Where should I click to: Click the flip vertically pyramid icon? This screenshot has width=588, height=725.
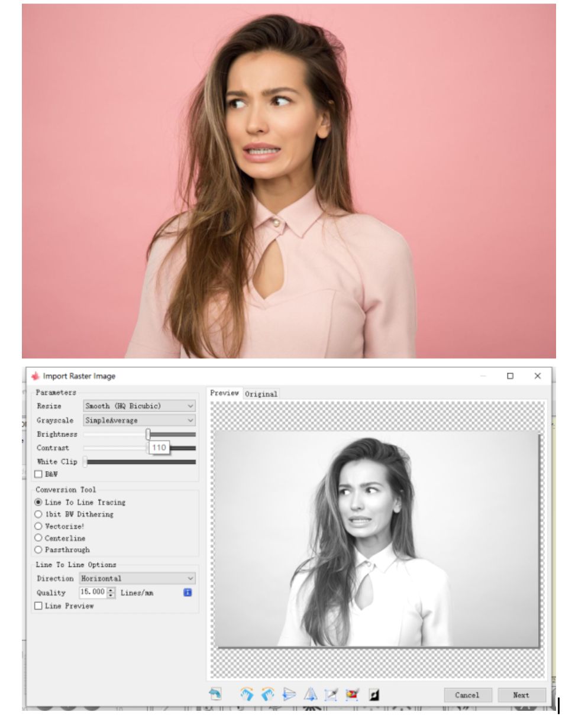click(310, 694)
